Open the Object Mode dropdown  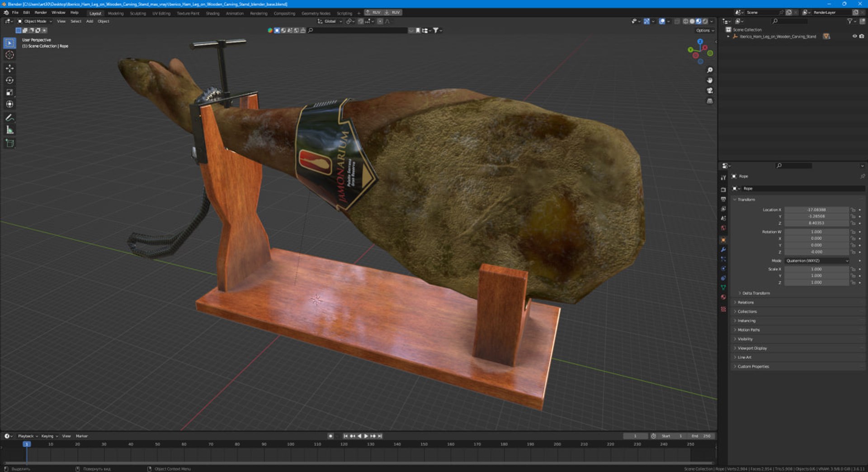[x=35, y=21]
